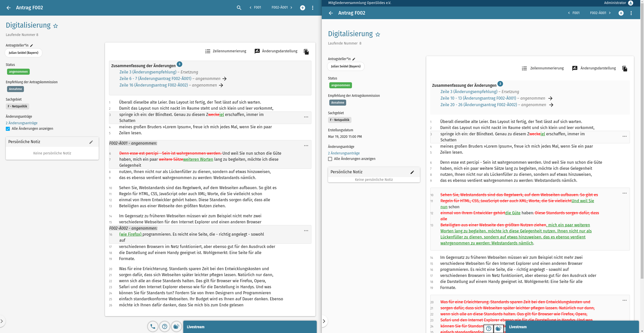Create a new item with the plus icon
The width and height of the screenshot is (644, 333).
[302, 8]
